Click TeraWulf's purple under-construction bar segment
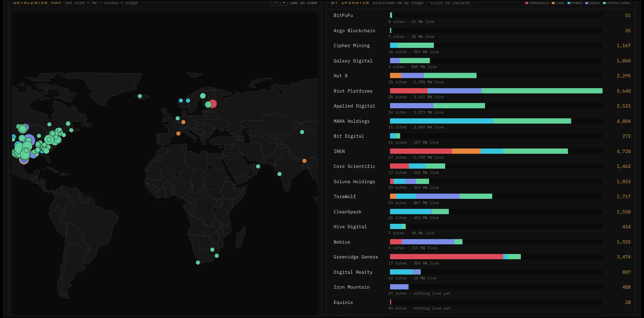Screen dimensions: 644x318 pyautogui.click(x=438, y=196)
